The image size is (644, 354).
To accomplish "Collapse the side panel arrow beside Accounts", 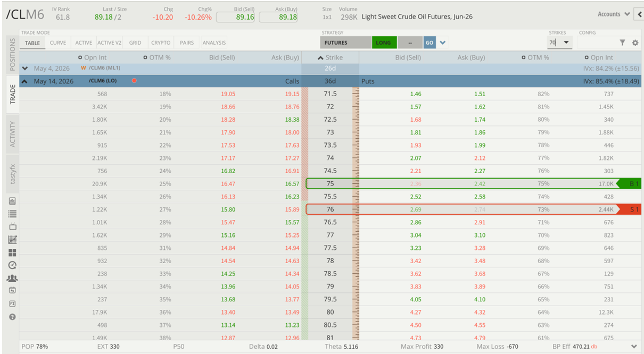I will [x=640, y=14].
